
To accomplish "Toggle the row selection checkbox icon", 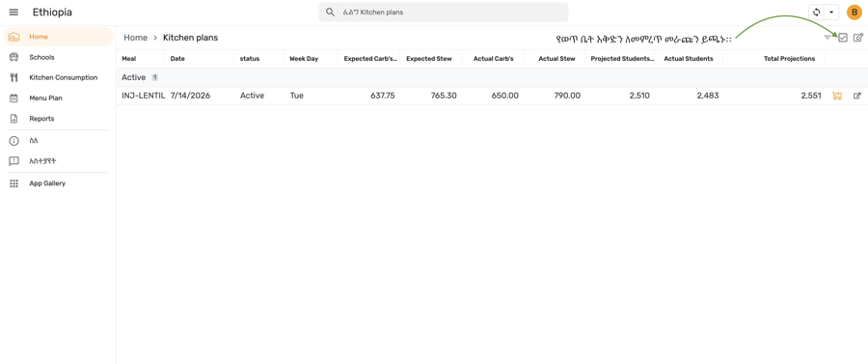I will pos(843,38).
